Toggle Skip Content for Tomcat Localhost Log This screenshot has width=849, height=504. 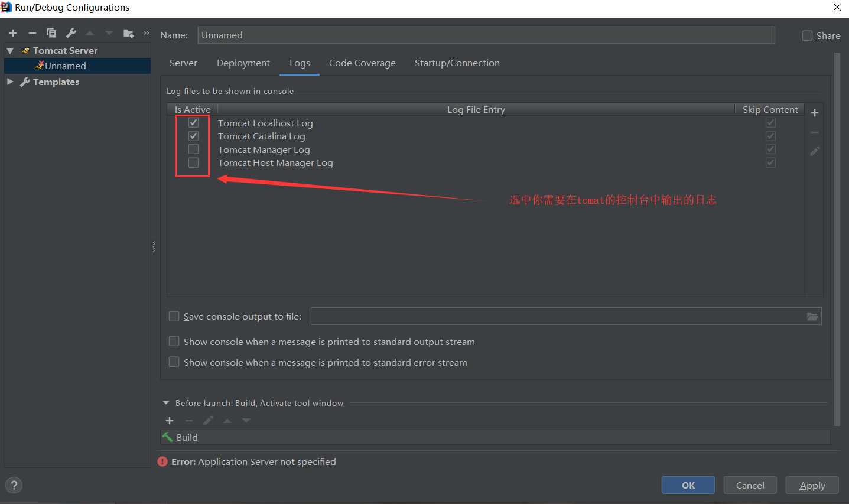[770, 123]
